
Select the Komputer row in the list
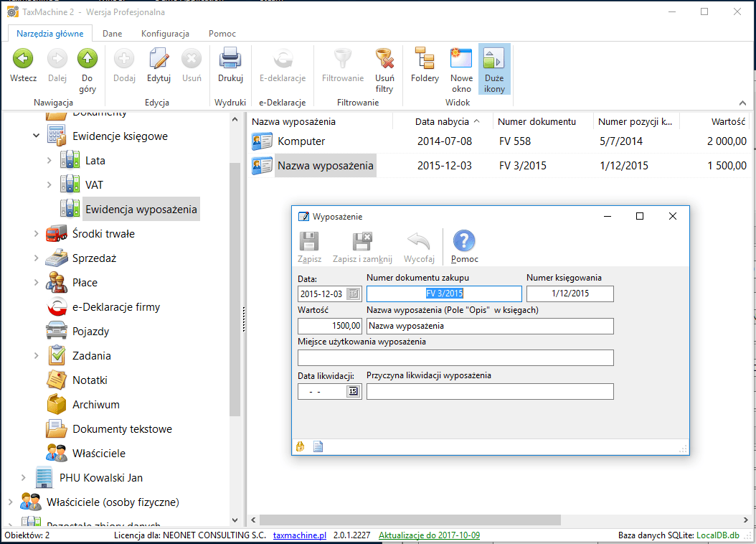(x=301, y=141)
